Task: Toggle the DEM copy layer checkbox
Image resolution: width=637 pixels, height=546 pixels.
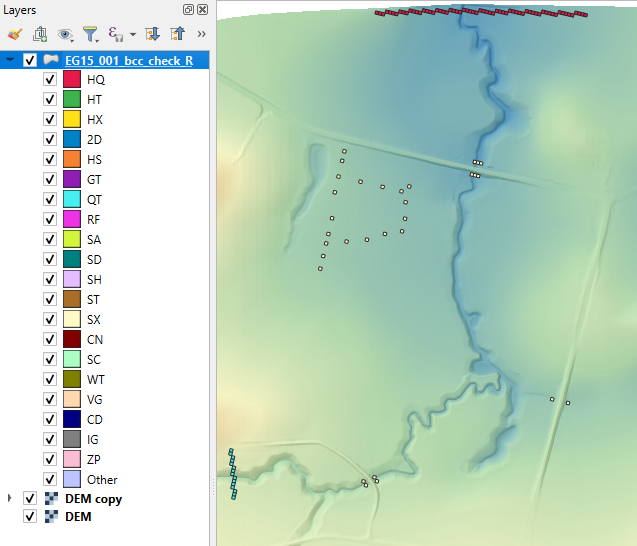Action: (30, 498)
